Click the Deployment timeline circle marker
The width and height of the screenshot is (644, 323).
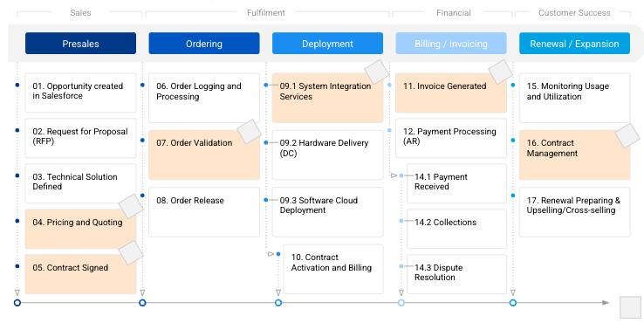click(278, 303)
